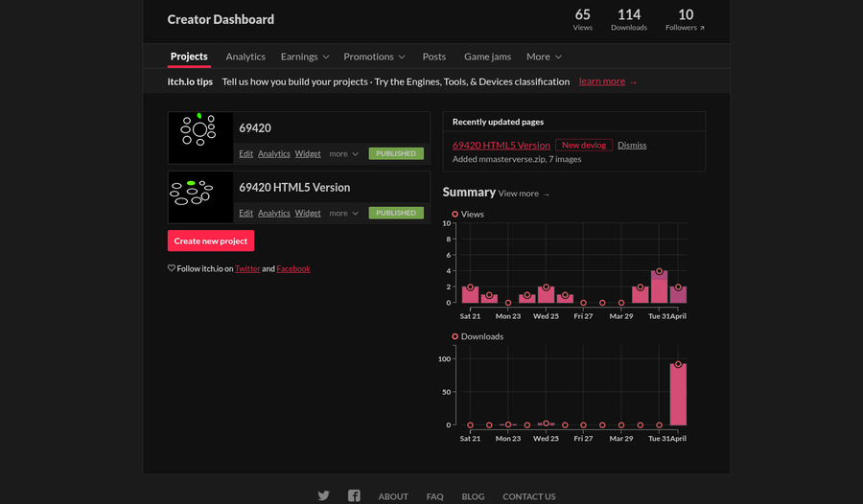Toggle the Downloads series legend marker
Viewport: 863px width, 504px height.
click(455, 336)
